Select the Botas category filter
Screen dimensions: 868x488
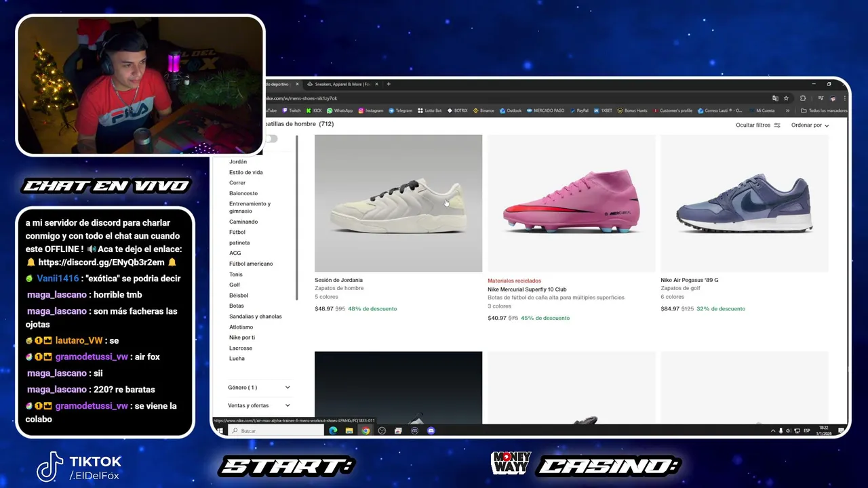[x=237, y=306]
